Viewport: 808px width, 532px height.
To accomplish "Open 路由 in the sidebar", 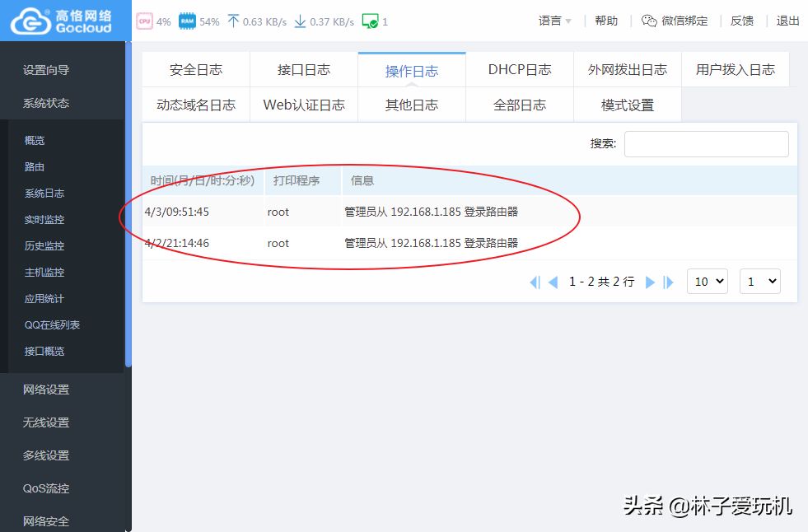I will pos(35,167).
